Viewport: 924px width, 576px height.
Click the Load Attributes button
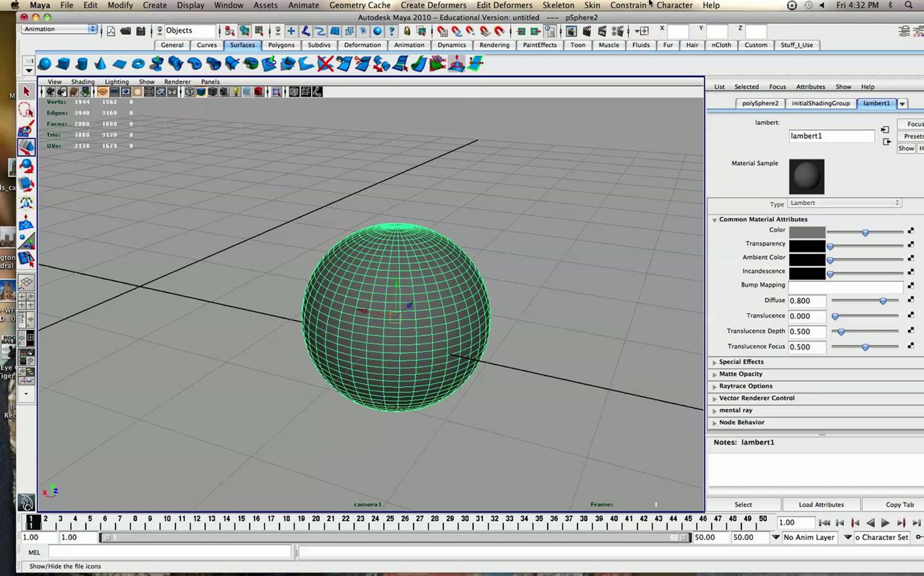coord(821,504)
